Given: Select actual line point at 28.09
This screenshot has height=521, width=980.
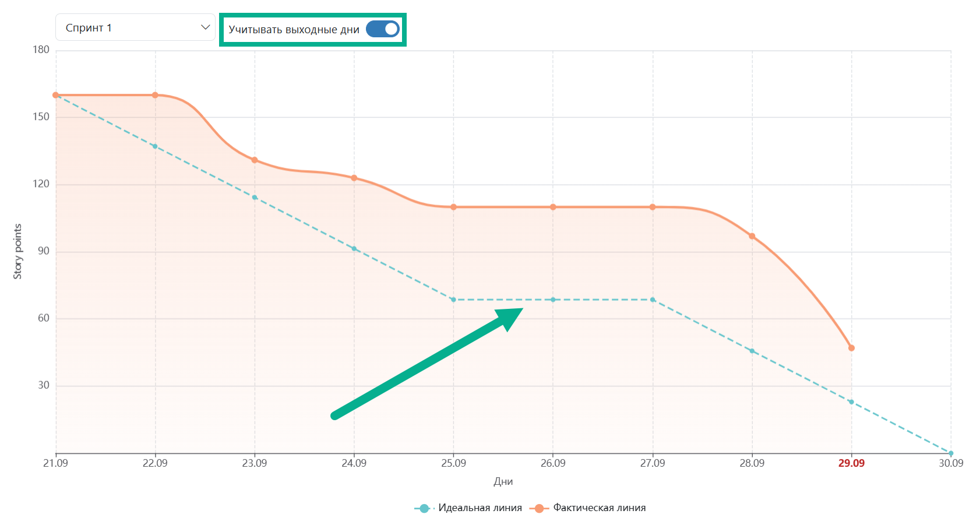Looking at the screenshot, I should coord(752,236).
